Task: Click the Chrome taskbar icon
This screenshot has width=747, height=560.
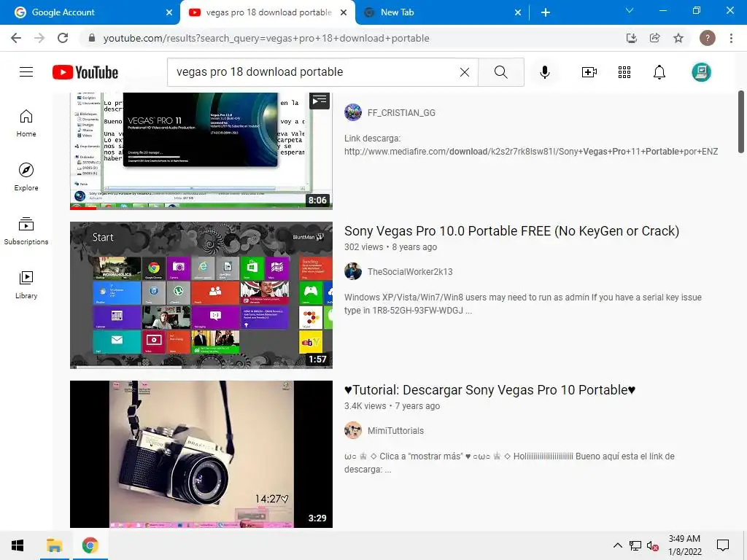Action: 90,545
